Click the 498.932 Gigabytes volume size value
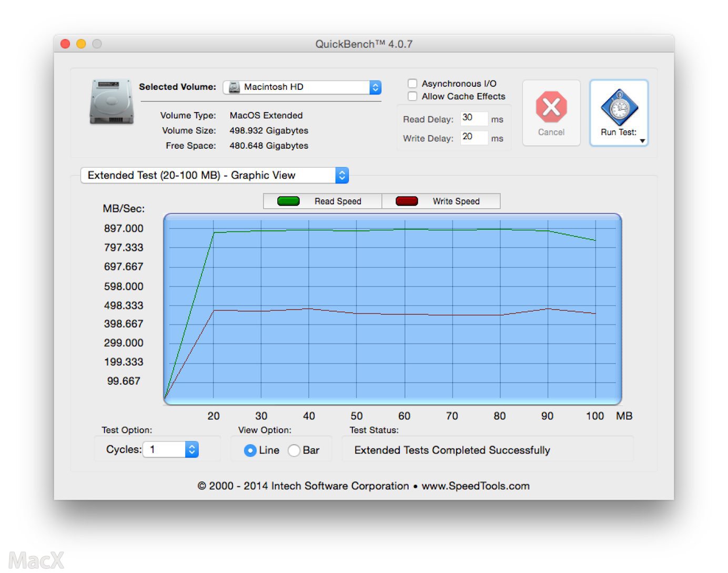The height and width of the screenshot is (573, 728). pyautogui.click(x=269, y=130)
